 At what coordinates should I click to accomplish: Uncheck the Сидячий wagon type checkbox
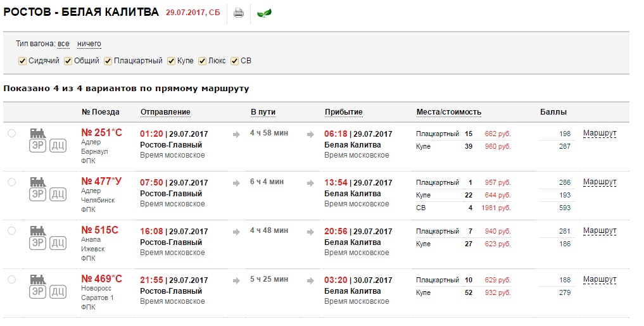click(x=23, y=61)
